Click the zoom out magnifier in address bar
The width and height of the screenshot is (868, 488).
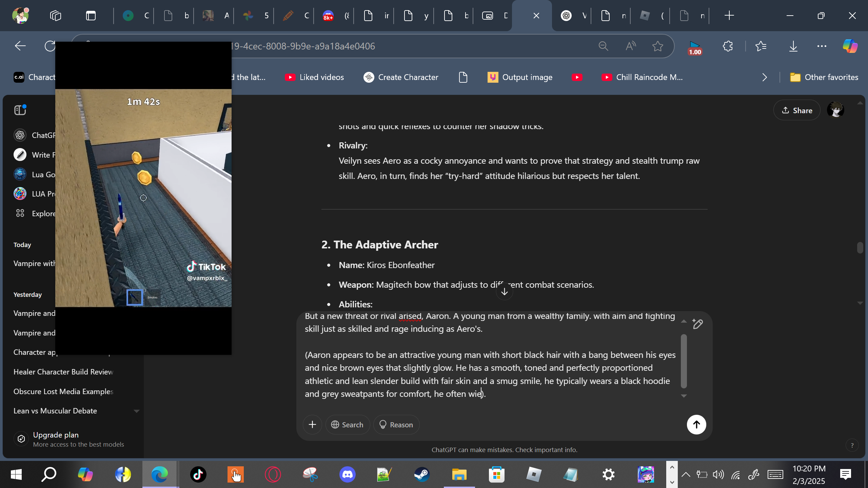click(x=604, y=46)
